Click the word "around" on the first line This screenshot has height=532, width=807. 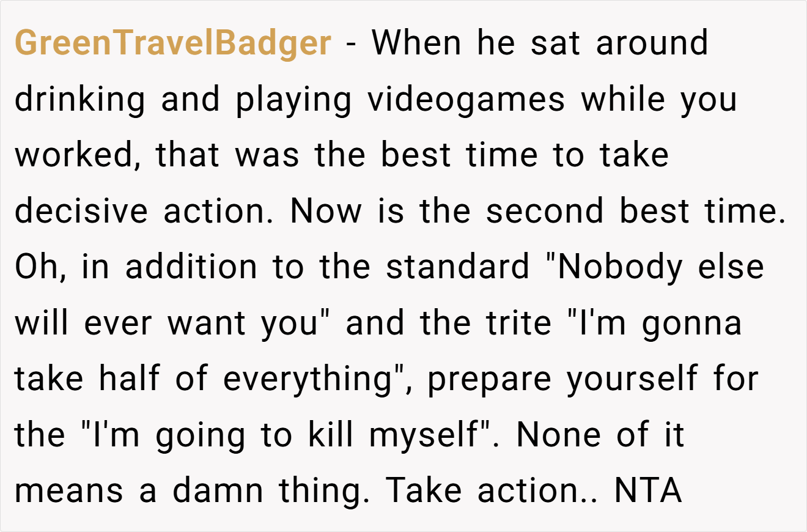point(652,44)
